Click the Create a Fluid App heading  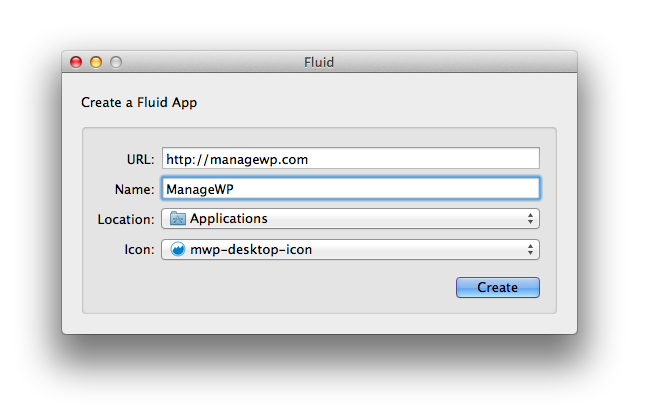tap(139, 102)
